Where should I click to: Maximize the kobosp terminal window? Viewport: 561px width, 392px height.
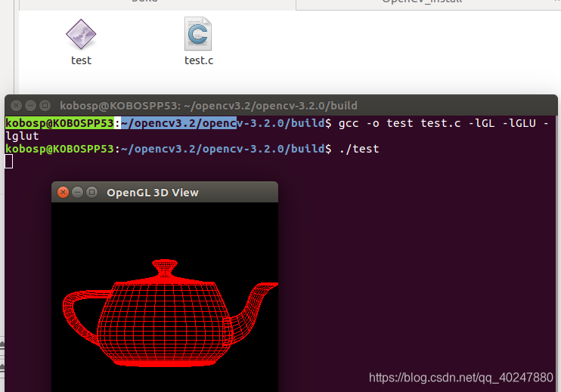[45, 106]
